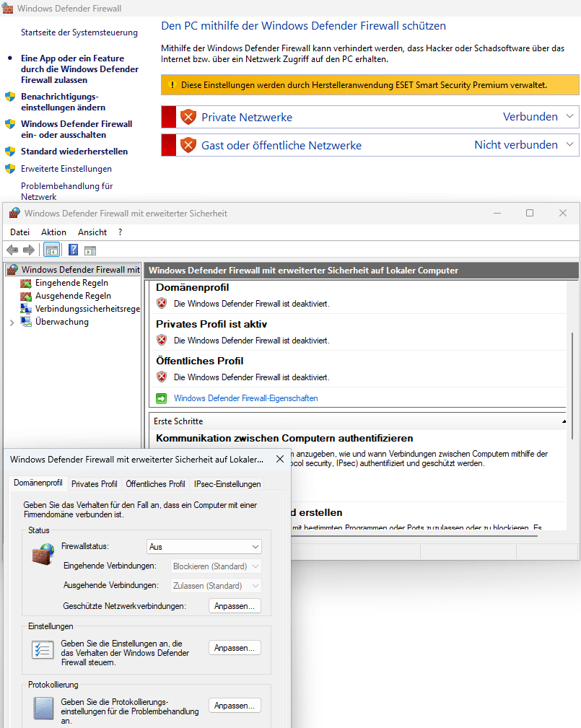Expand the Gast oder öffentliche Netzwerke chevron

click(570, 144)
